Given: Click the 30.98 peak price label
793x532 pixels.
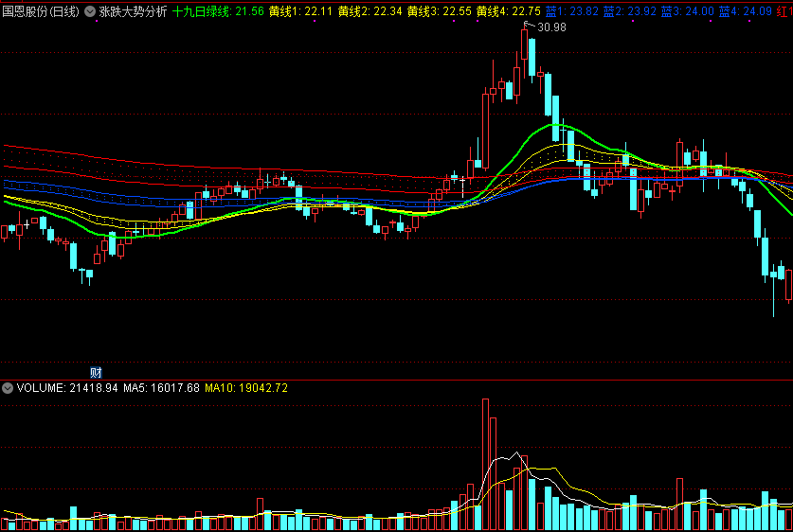Looking at the screenshot, I should click(551, 27).
